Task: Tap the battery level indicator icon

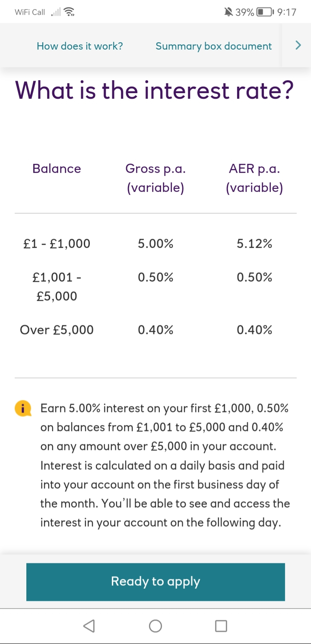Action: tap(264, 12)
